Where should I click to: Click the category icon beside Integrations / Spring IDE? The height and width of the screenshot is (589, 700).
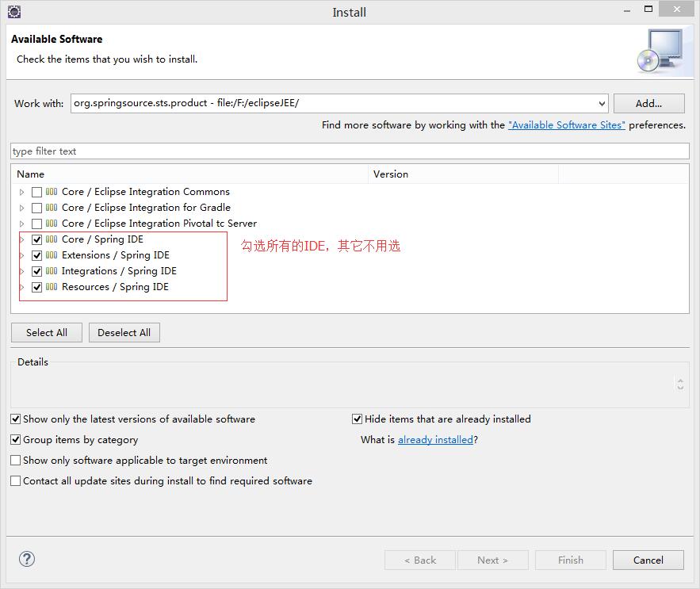[x=52, y=271]
